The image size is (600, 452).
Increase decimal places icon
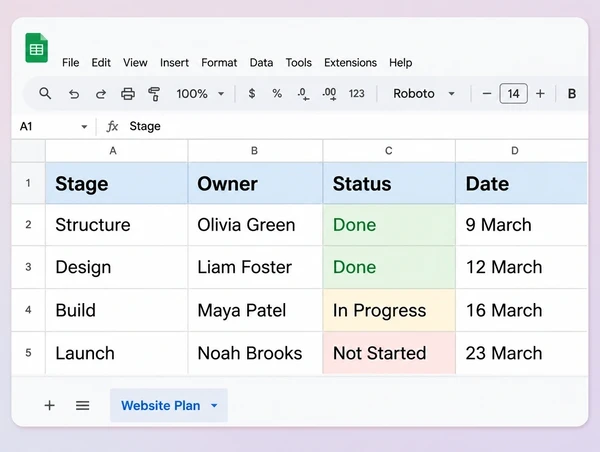click(329, 94)
